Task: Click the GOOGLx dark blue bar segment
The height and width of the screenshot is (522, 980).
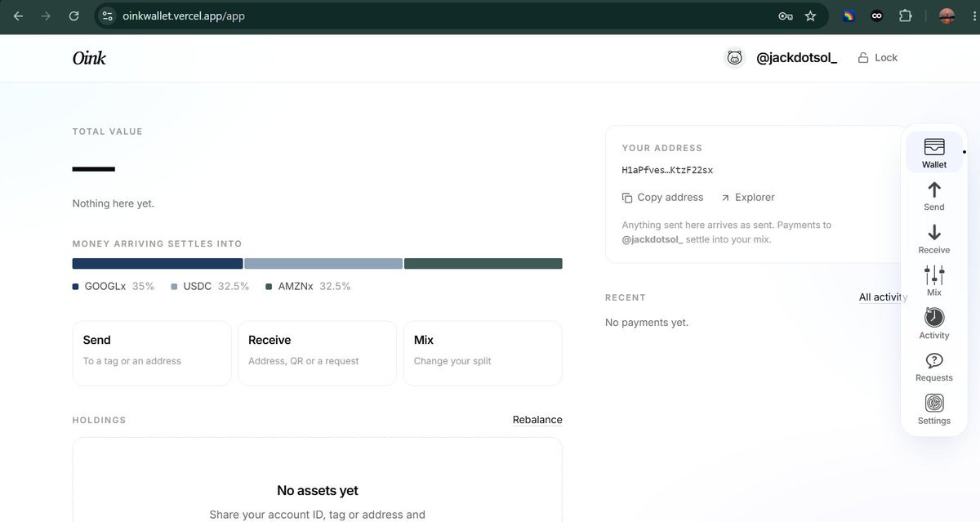Action: (158, 263)
